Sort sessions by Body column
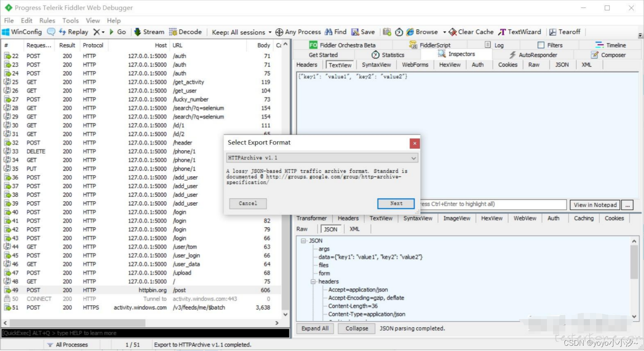This screenshot has height=351, width=644. (263, 45)
